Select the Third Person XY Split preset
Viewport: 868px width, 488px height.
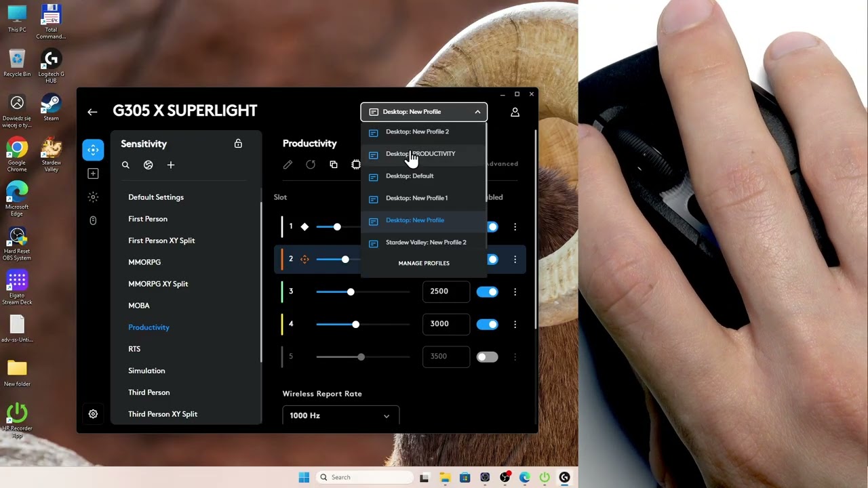coord(163,414)
